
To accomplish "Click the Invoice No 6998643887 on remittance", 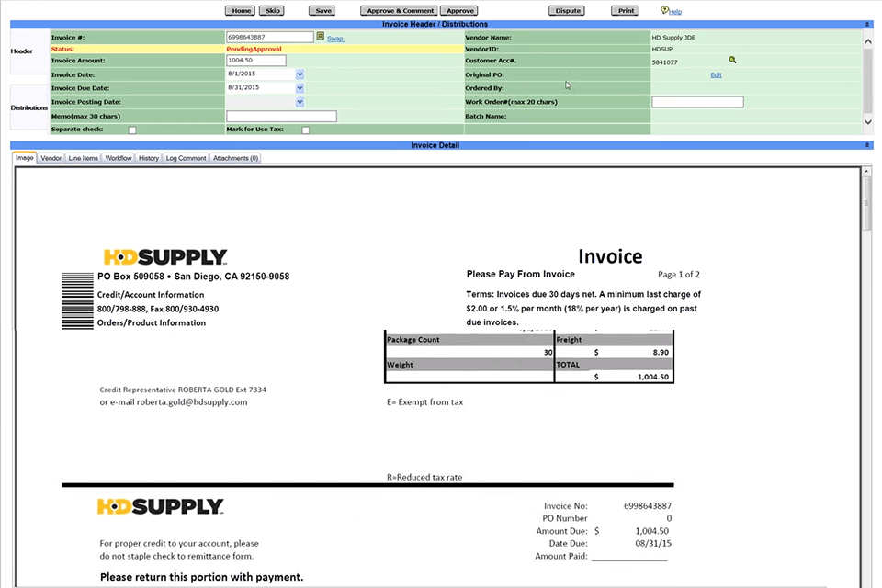I will tap(648, 506).
